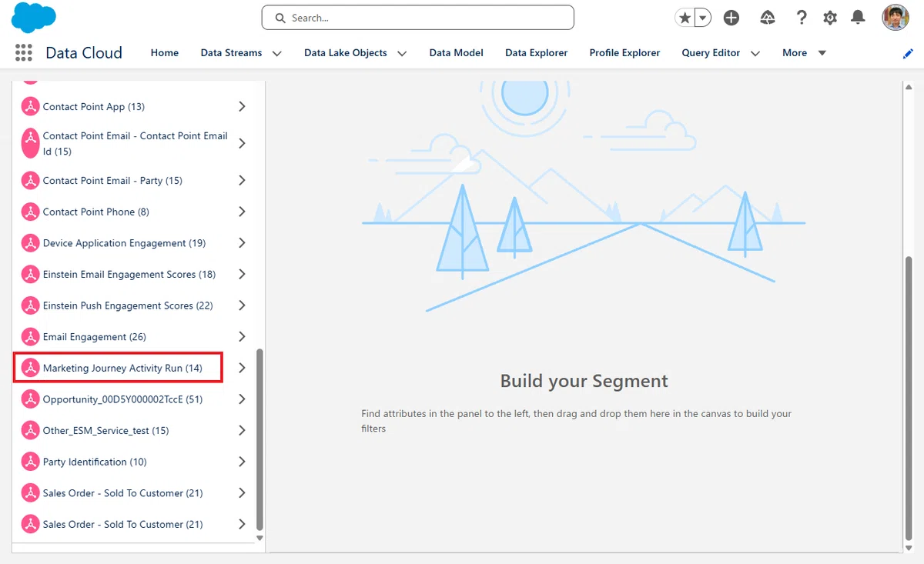Screen dimensions: 924x564
Task: Expand the Data Lake Objects dropdown arrow
Action: coord(402,53)
